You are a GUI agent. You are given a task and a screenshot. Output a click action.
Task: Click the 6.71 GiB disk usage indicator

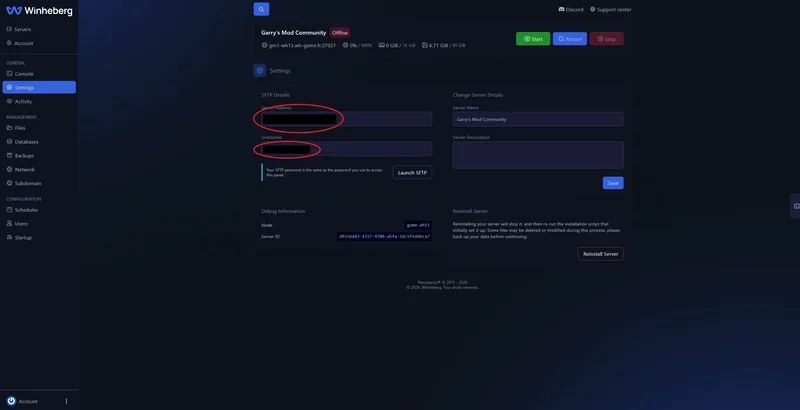[443, 45]
